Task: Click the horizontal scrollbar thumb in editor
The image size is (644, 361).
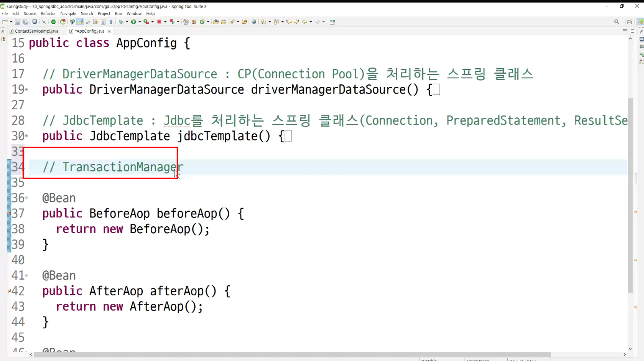Action: click(292, 355)
